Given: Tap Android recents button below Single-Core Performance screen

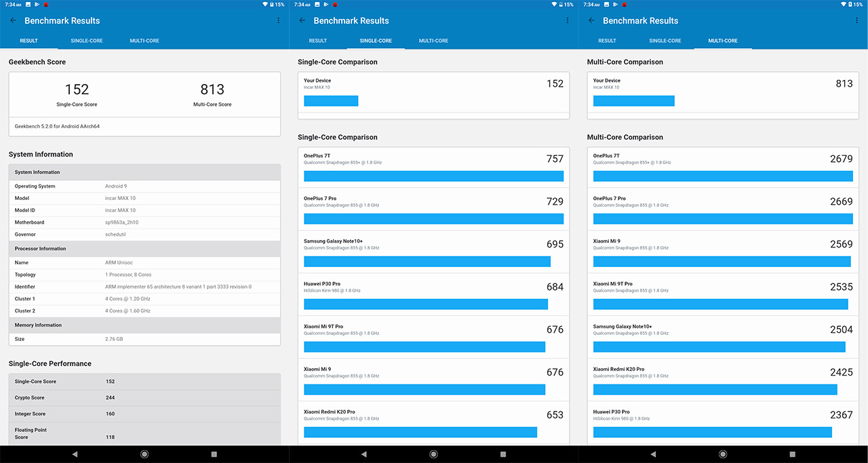Looking at the screenshot, I should click(x=214, y=454).
